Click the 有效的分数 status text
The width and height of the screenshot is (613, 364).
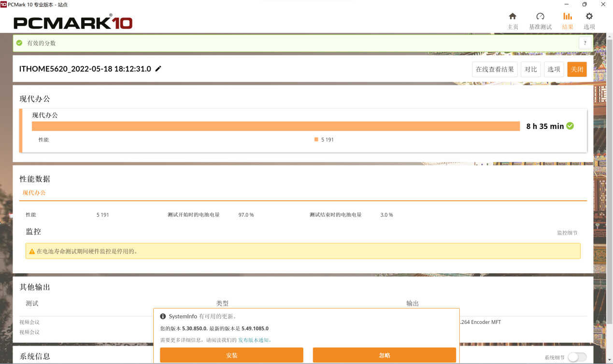click(x=42, y=43)
